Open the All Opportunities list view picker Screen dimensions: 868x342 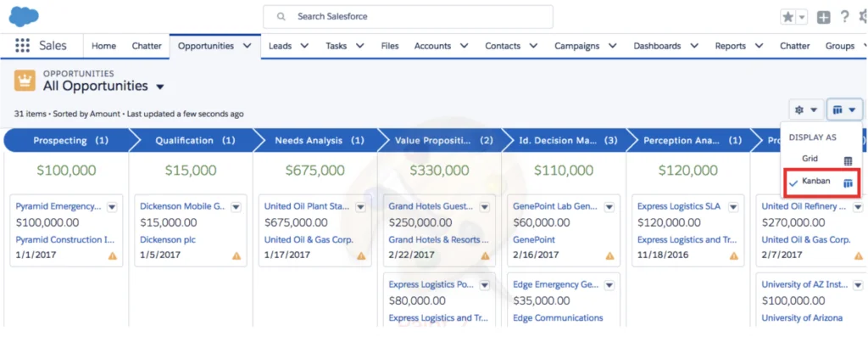160,87
